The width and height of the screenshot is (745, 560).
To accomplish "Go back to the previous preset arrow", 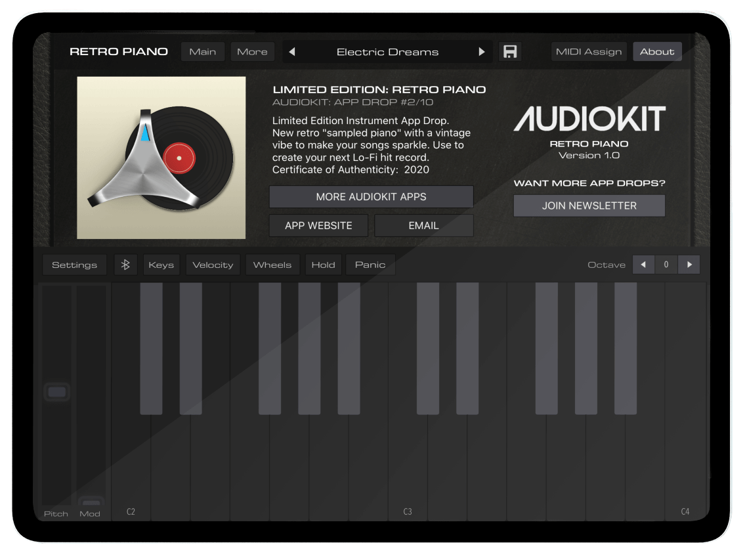I will pyautogui.click(x=291, y=51).
